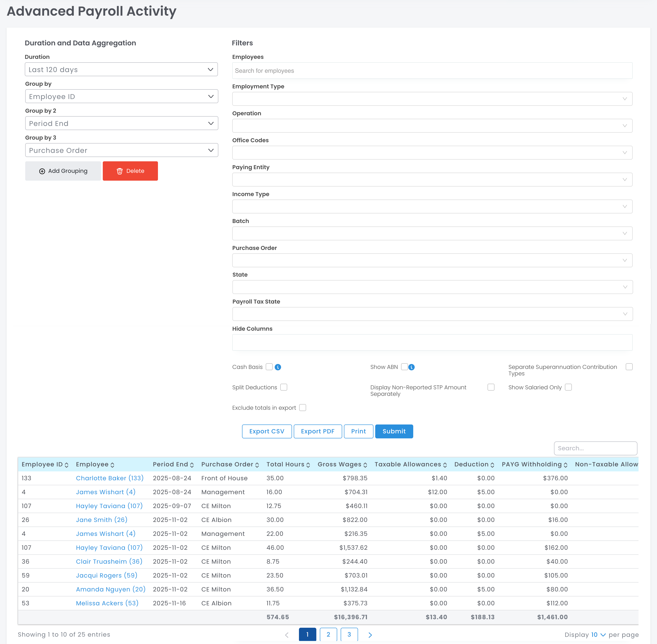Tick the Split Deductions checkbox

point(284,387)
